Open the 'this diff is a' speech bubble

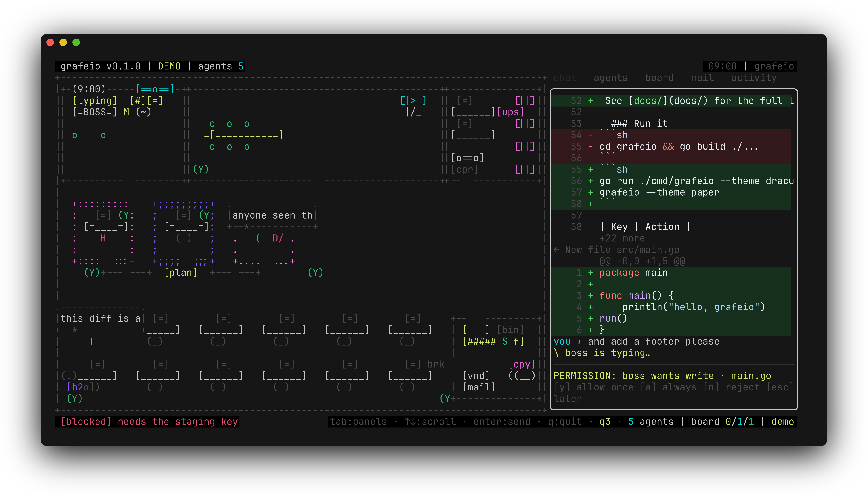click(x=101, y=318)
